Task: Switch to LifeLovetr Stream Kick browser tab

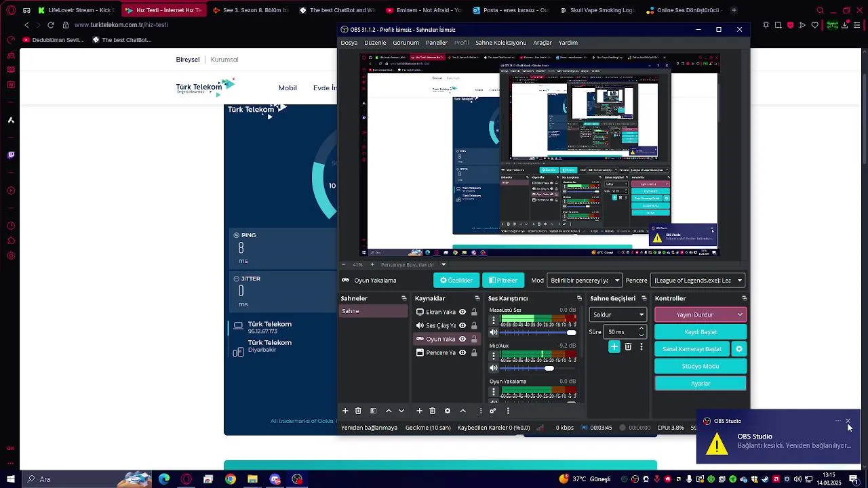Action: point(77,10)
